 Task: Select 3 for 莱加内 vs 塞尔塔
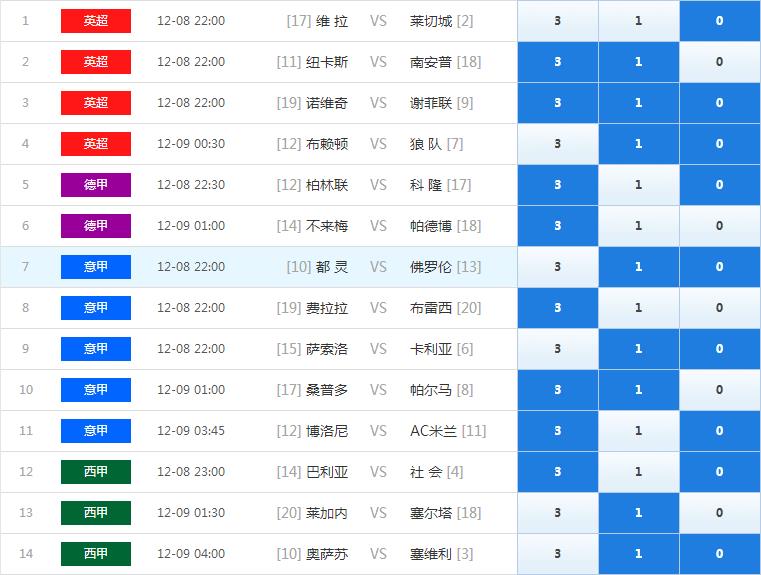(x=558, y=513)
